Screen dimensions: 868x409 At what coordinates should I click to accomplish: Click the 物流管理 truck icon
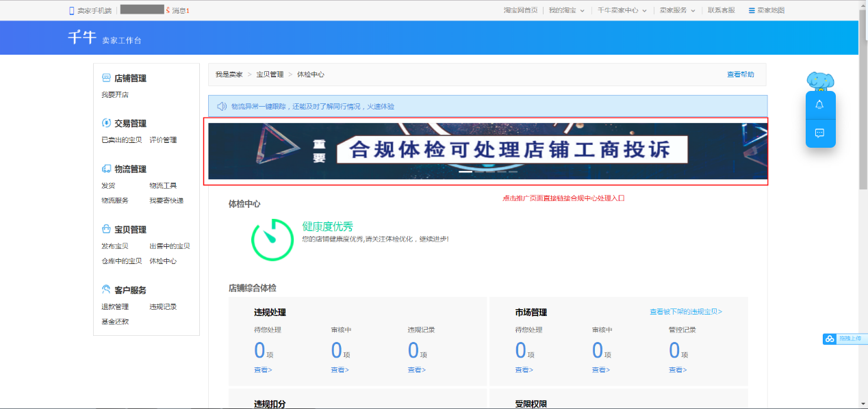[106, 169]
